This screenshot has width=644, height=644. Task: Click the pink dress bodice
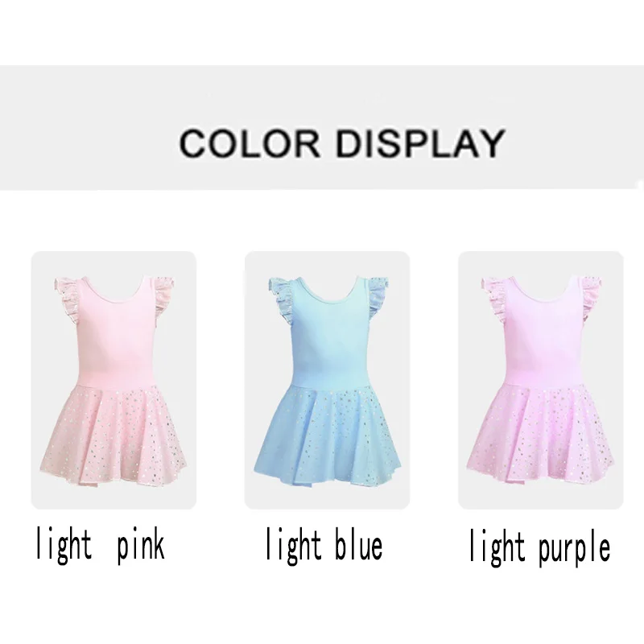(115, 341)
